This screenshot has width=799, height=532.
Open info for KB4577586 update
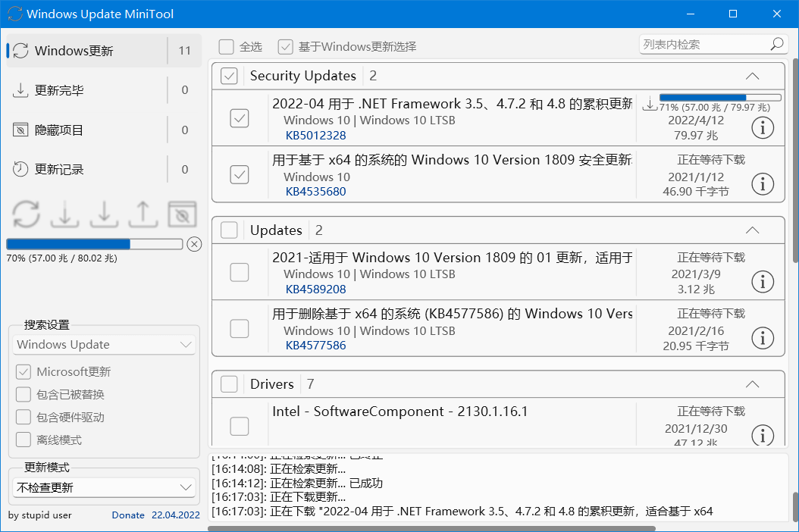click(763, 338)
